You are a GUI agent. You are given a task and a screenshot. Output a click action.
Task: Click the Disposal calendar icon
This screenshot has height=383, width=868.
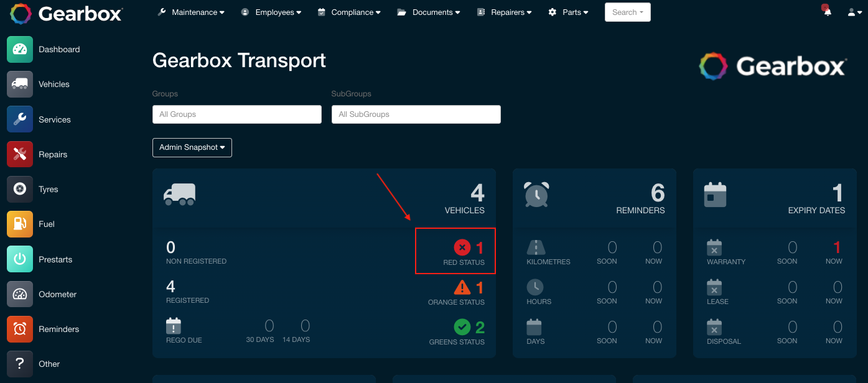[x=714, y=327]
